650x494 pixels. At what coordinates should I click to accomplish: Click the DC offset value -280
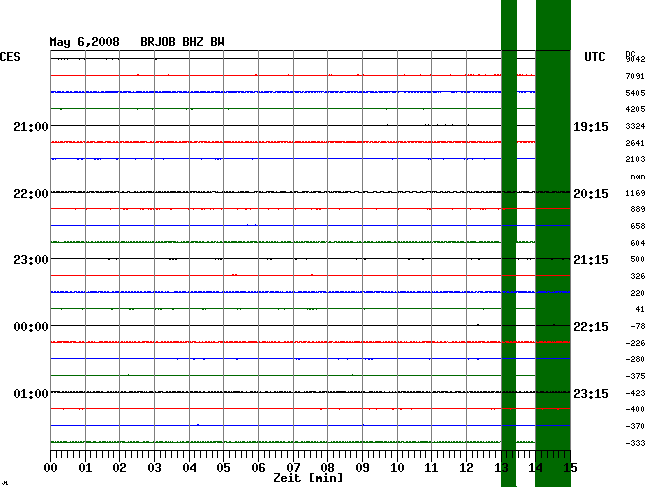635,359
